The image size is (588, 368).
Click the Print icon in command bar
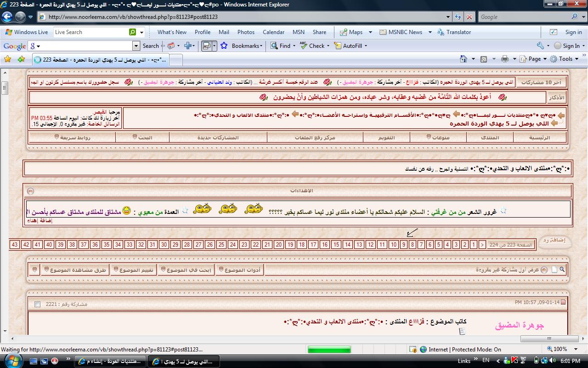point(505,59)
